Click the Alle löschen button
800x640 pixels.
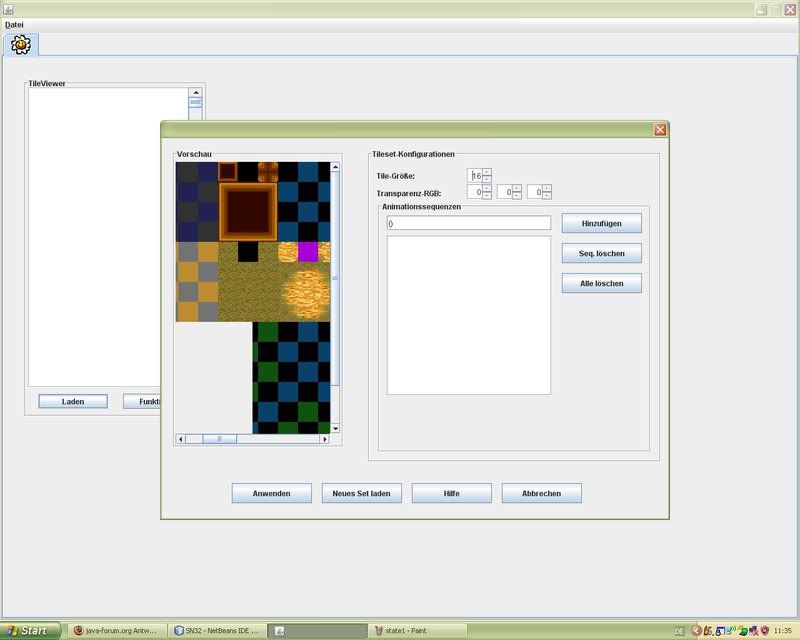[x=602, y=283]
